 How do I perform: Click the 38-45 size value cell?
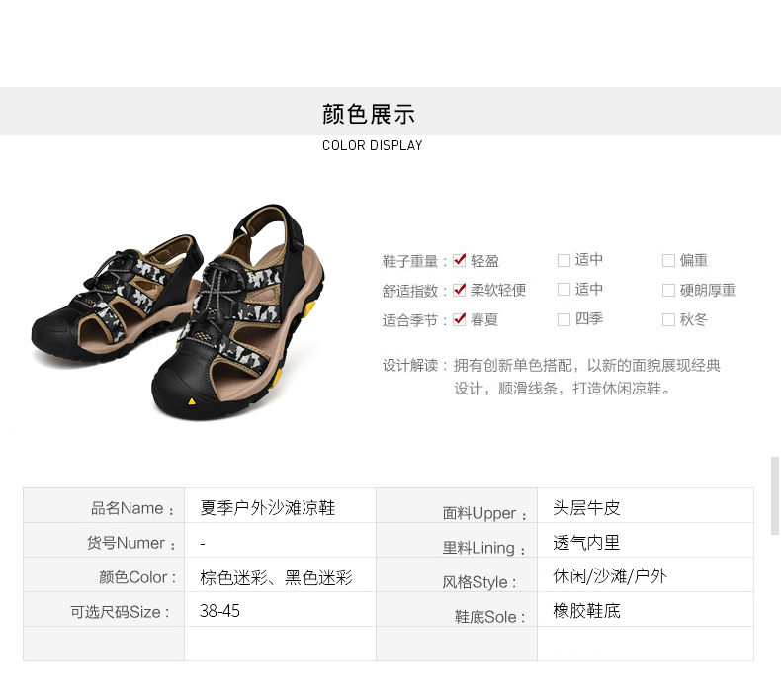(280, 609)
